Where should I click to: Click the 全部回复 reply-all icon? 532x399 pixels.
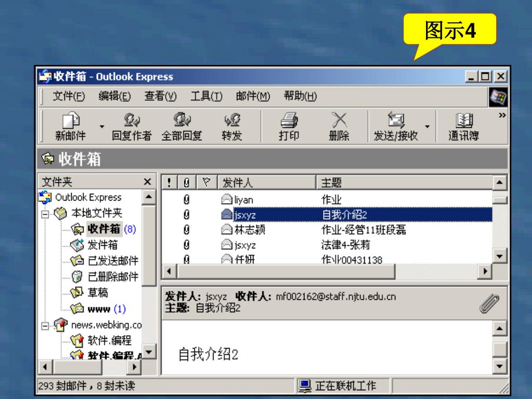[182, 120]
